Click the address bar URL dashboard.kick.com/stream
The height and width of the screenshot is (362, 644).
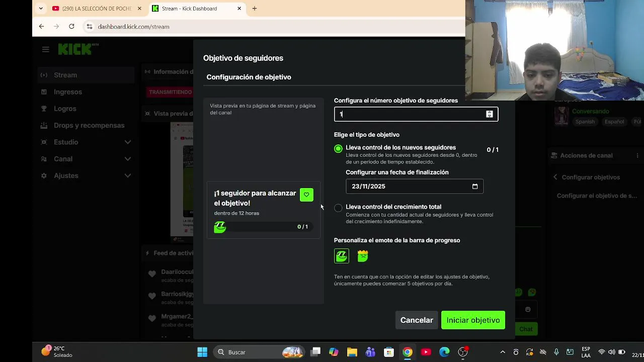pos(133,27)
